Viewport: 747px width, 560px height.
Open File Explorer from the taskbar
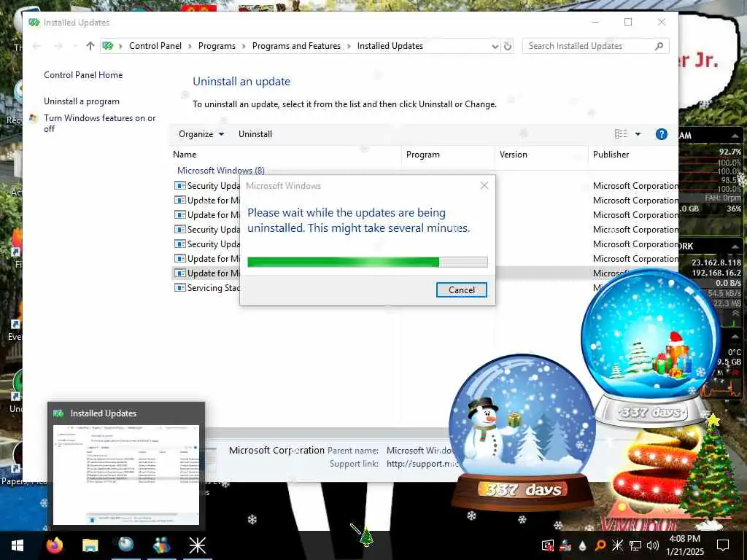(x=90, y=545)
